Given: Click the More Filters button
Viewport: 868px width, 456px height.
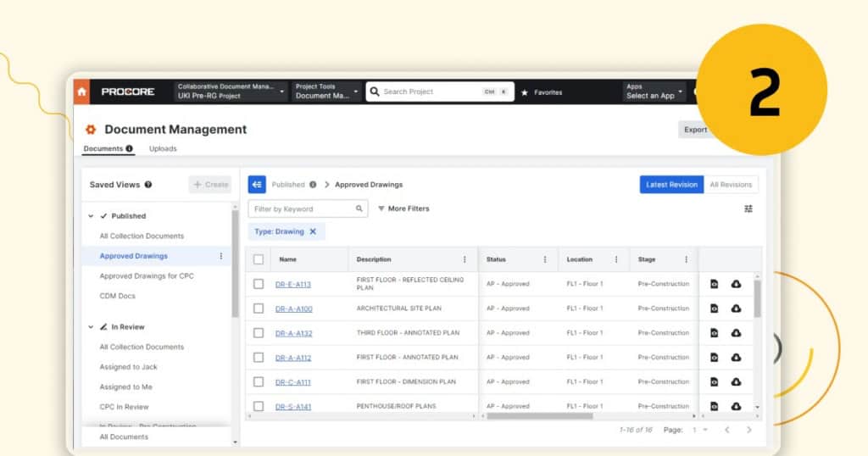Looking at the screenshot, I should click(x=403, y=209).
